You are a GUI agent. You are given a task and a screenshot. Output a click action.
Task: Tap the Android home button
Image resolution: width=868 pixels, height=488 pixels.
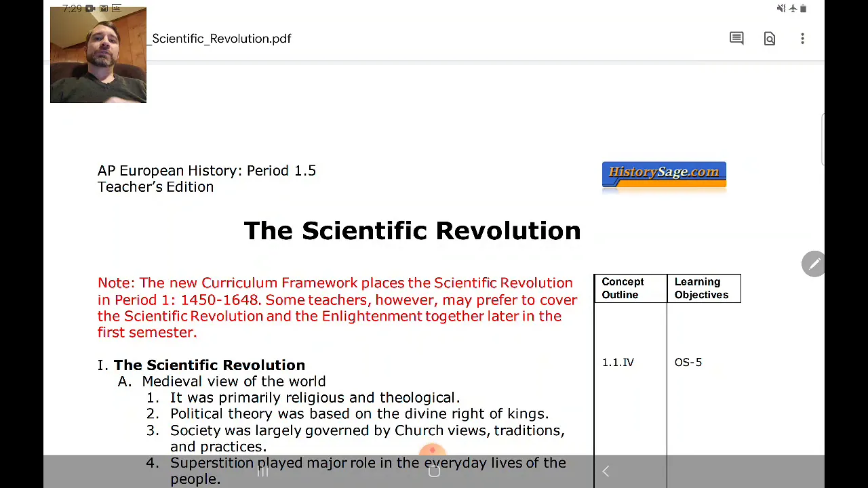[434, 472]
